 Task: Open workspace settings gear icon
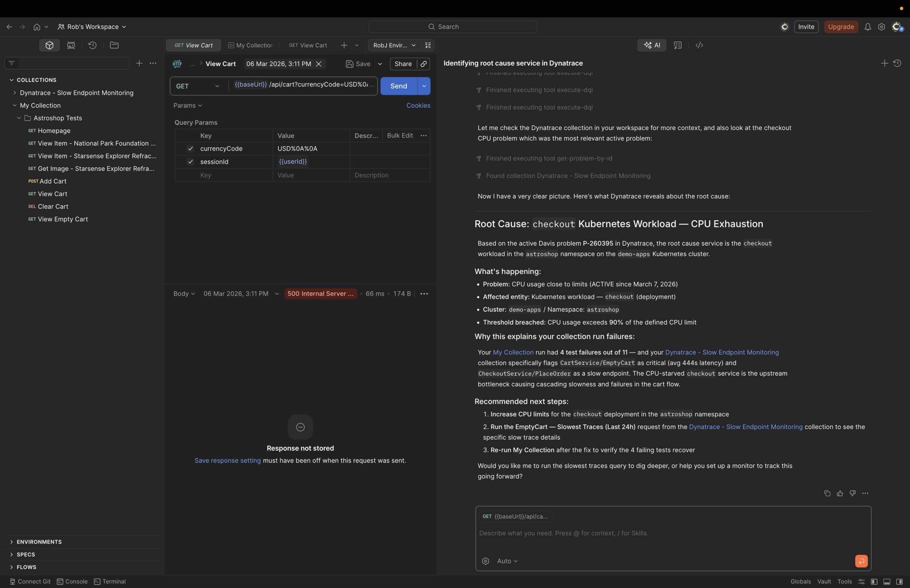881,27
